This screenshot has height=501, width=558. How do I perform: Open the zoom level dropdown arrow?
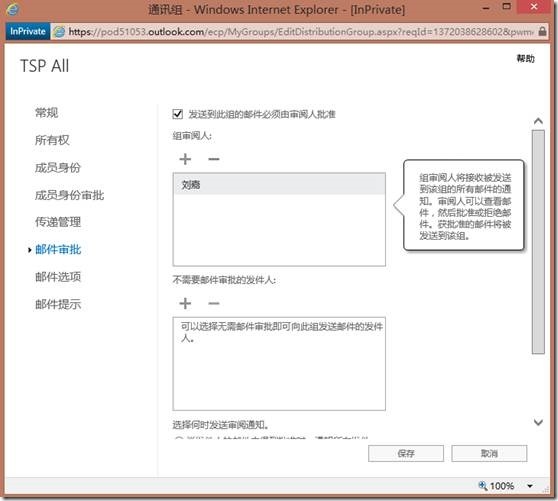(530, 486)
